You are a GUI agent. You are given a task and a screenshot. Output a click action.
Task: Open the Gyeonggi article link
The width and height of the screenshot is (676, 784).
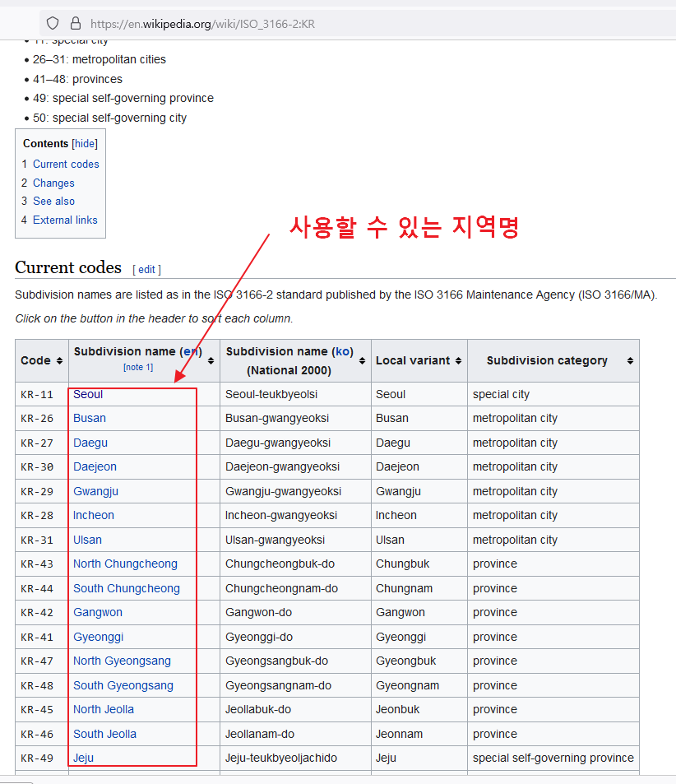99,637
